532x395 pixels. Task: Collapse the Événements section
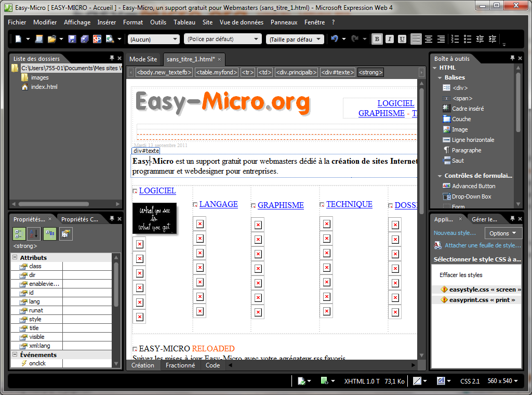pos(15,354)
